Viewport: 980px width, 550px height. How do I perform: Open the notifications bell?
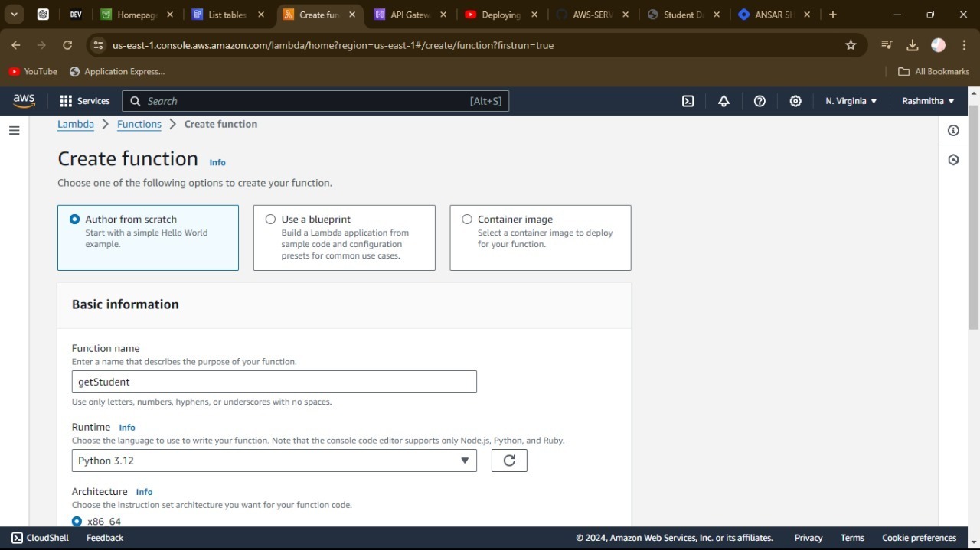[724, 101]
